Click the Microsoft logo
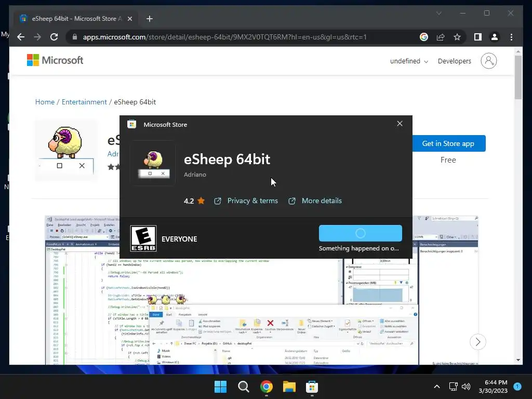The width and height of the screenshot is (532, 399). pos(55,60)
